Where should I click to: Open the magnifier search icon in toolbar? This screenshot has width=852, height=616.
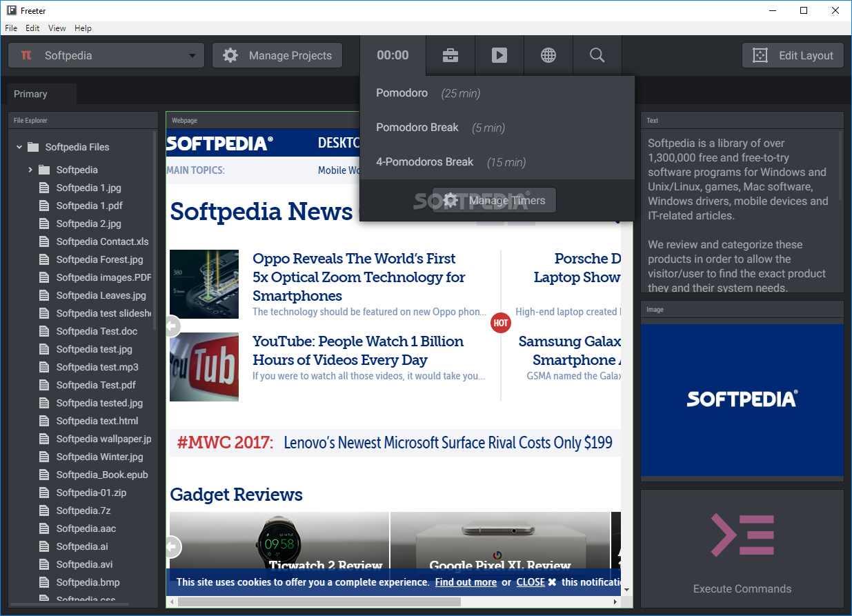597,56
